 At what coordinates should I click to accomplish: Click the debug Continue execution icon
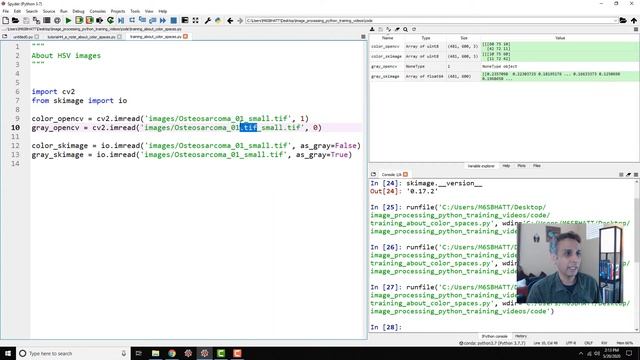[163, 20]
